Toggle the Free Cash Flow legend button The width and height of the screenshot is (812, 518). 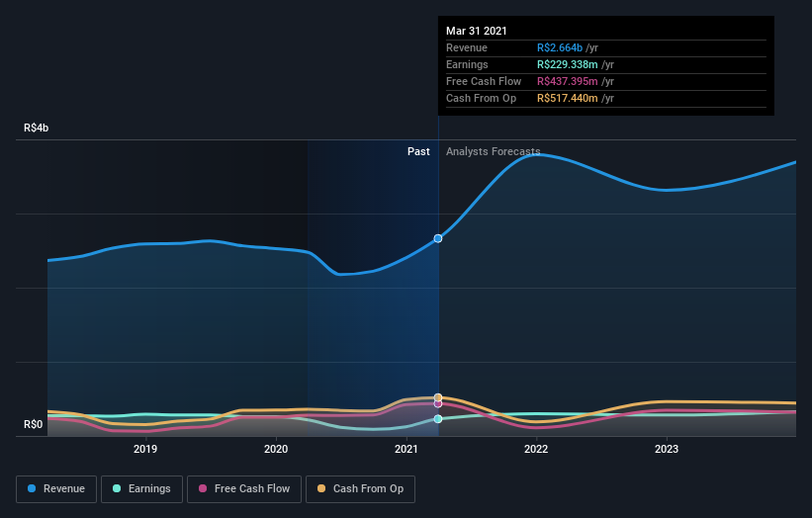[x=244, y=489]
